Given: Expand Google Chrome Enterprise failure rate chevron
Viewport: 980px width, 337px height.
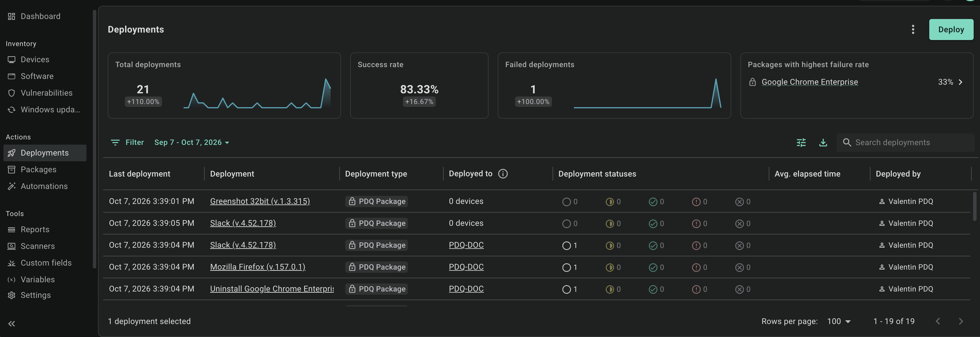Looking at the screenshot, I should (960, 82).
